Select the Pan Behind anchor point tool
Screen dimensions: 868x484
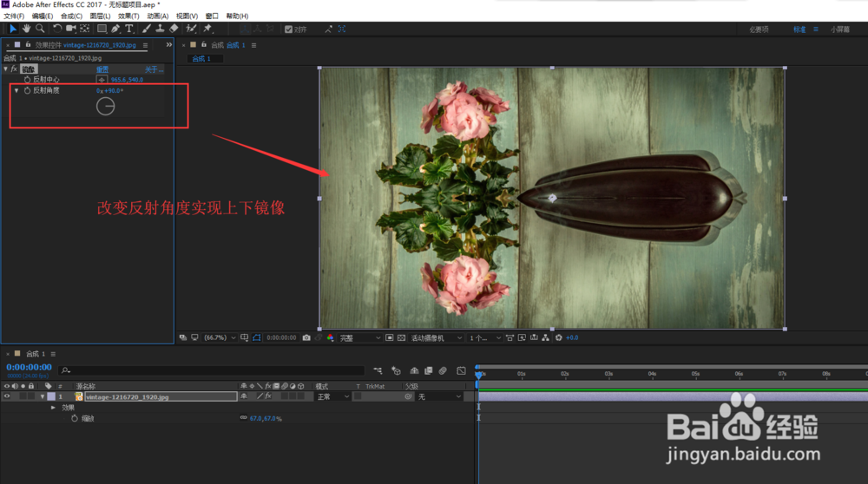(85, 29)
